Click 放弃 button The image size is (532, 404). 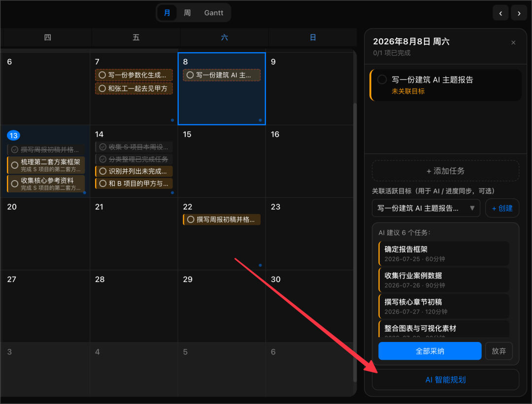(x=499, y=351)
